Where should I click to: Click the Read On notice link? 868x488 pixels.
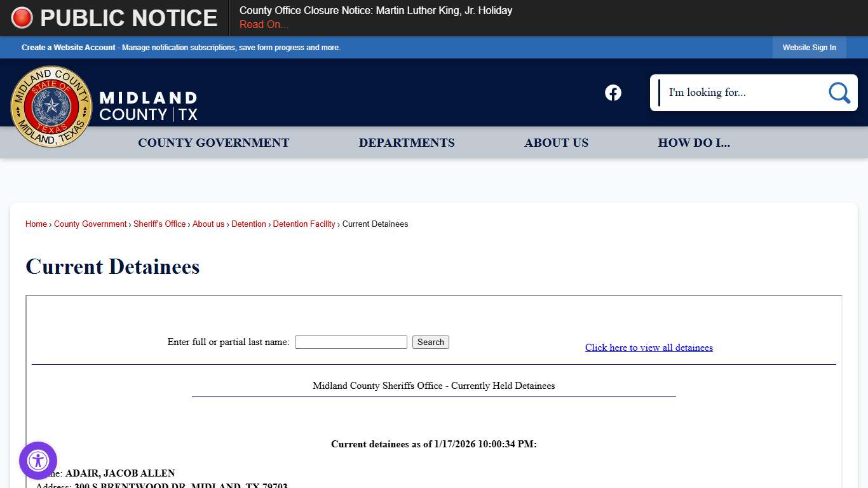tap(262, 24)
